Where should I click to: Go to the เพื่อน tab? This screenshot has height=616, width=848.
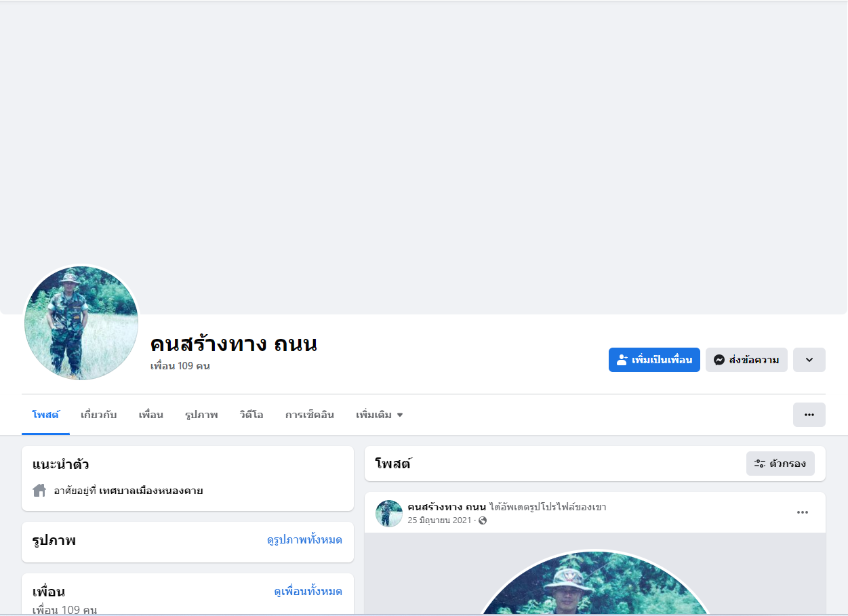[x=151, y=415]
